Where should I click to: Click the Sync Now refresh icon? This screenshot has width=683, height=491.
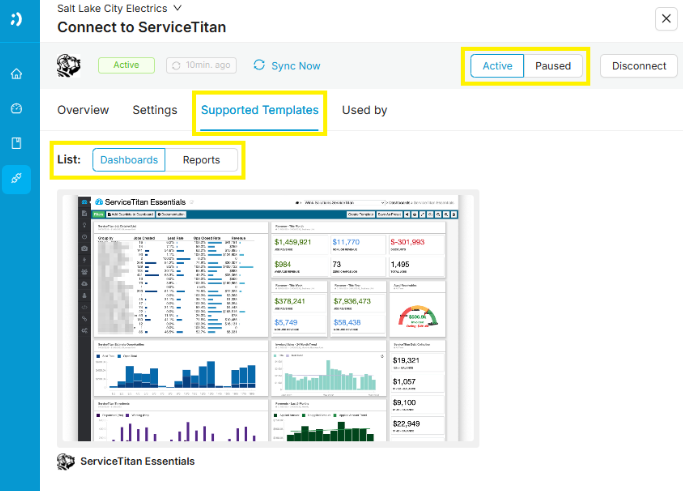coord(259,65)
